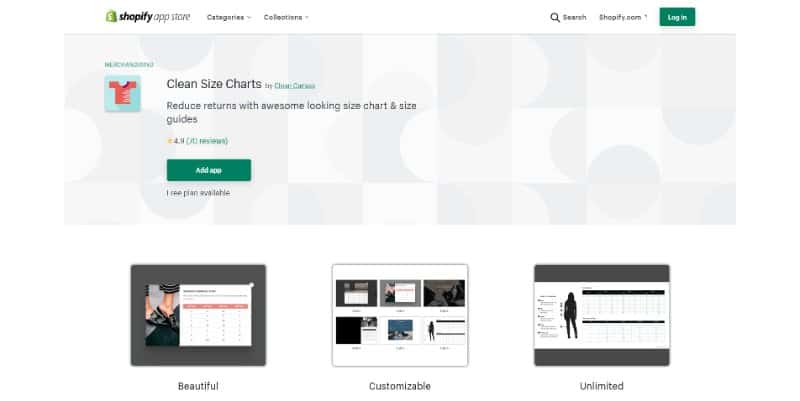Screen dimensions: 800x401
Task: Click the 'Beautiful' caption
Action: point(198,386)
